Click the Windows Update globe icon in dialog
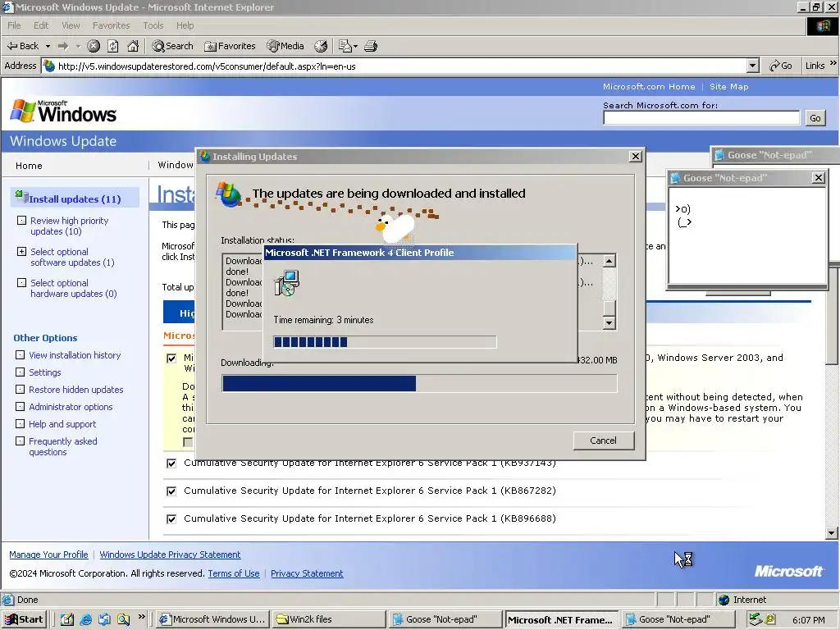 click(x=228, y=194)
